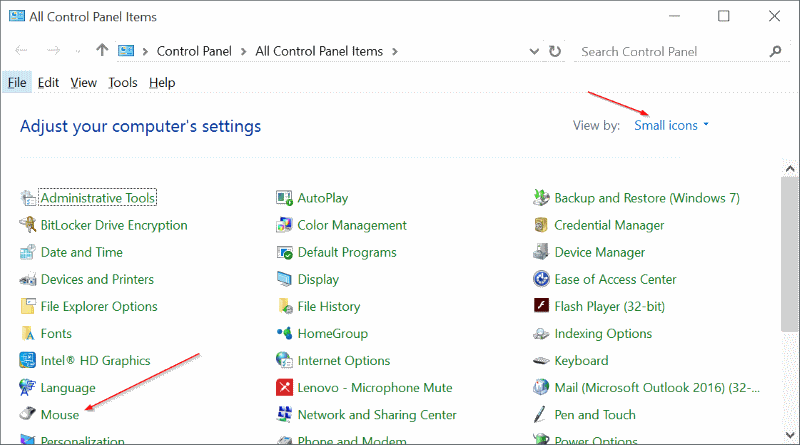Image resolution: width=800 pixels, height=445 pixels.
Task: Click the Network and Sharing Center icon
Action: click(284, 414)
